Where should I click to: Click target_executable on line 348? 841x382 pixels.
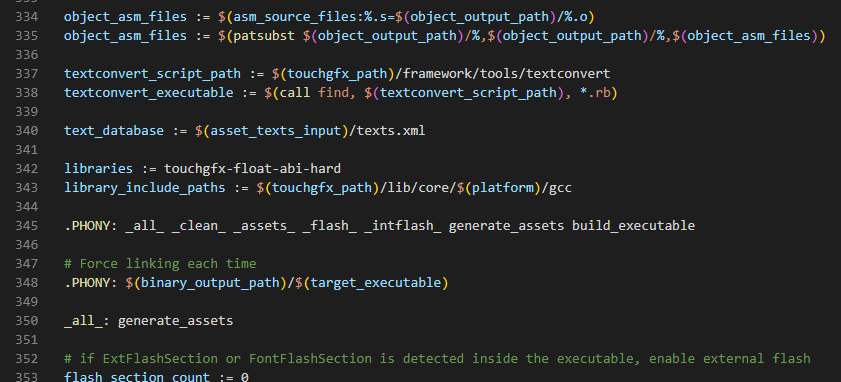(x=375, y=282)
